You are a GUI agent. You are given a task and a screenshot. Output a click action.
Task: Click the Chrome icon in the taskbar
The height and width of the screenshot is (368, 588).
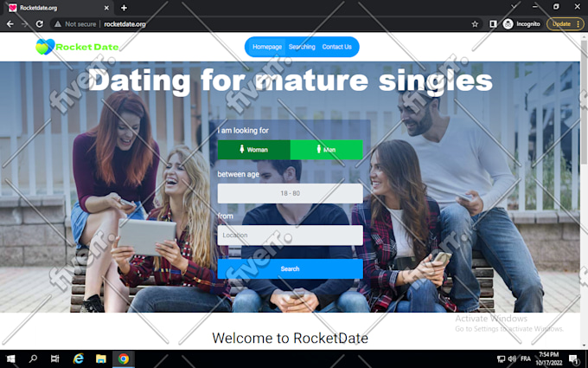point(124,358)
